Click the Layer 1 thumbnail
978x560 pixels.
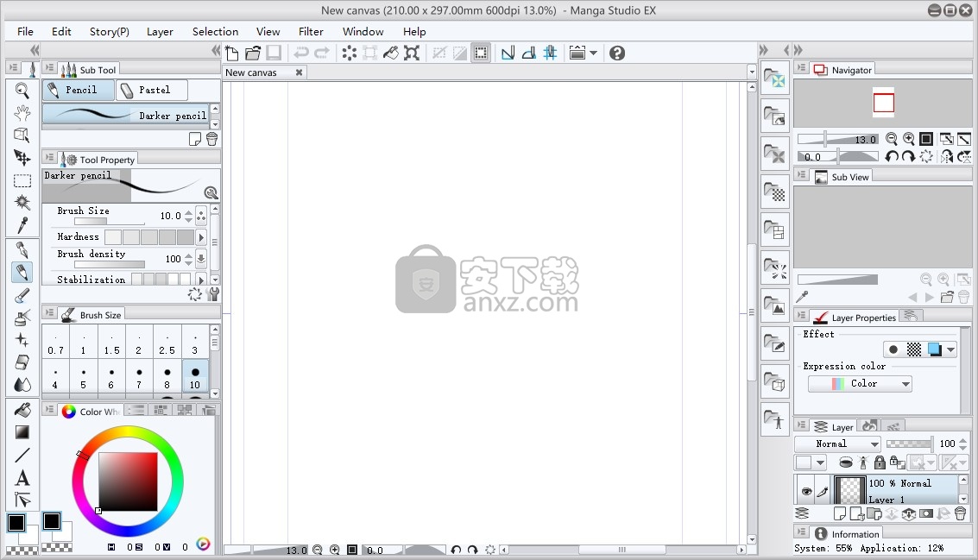[x=849, y=490]
